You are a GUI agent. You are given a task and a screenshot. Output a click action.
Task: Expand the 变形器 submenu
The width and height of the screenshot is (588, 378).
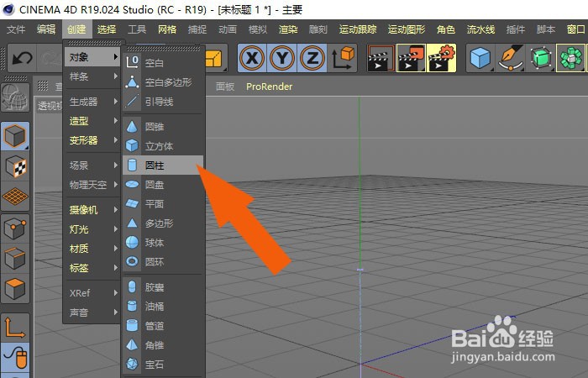point(92,140)
